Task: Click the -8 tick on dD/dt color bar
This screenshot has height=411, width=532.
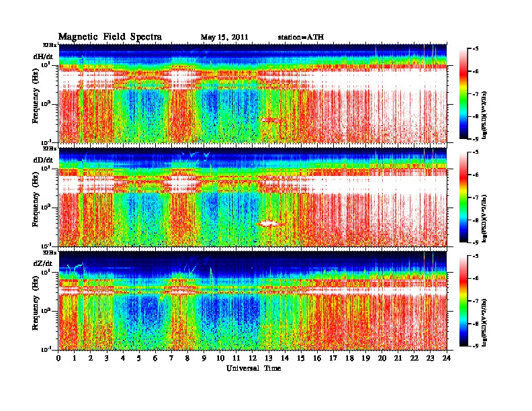Action: pos(476,220)
